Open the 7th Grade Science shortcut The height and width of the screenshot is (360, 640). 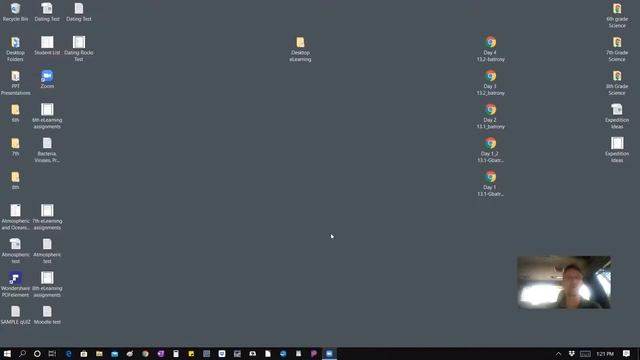point(617,49)
